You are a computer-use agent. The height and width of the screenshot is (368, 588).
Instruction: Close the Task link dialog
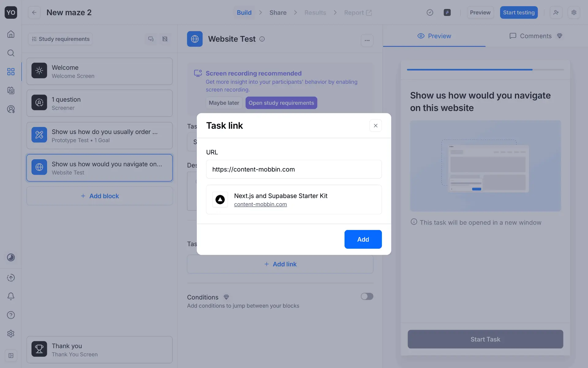[x=375, y=126]
